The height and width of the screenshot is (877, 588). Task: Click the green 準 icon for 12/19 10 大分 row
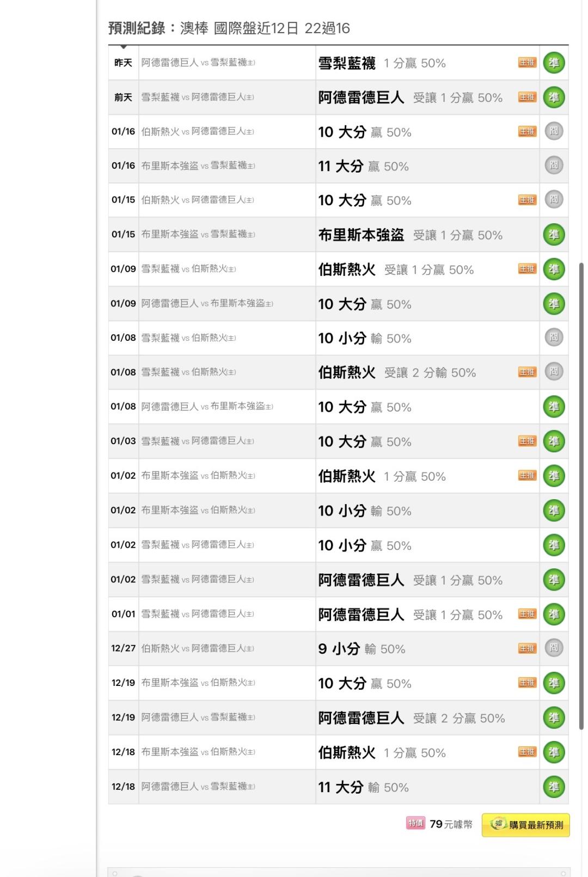click(x=554, y=683)
